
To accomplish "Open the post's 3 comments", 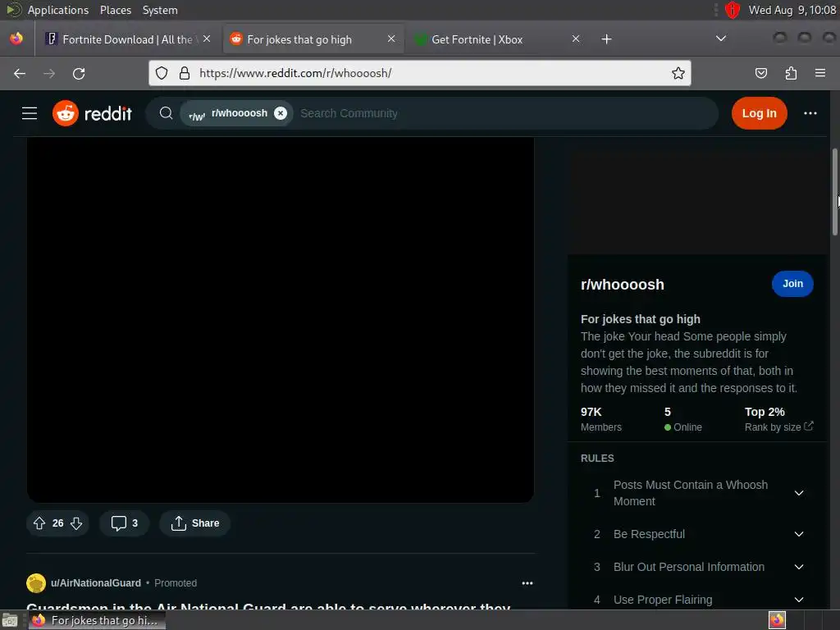I will (x=125, y=523).
